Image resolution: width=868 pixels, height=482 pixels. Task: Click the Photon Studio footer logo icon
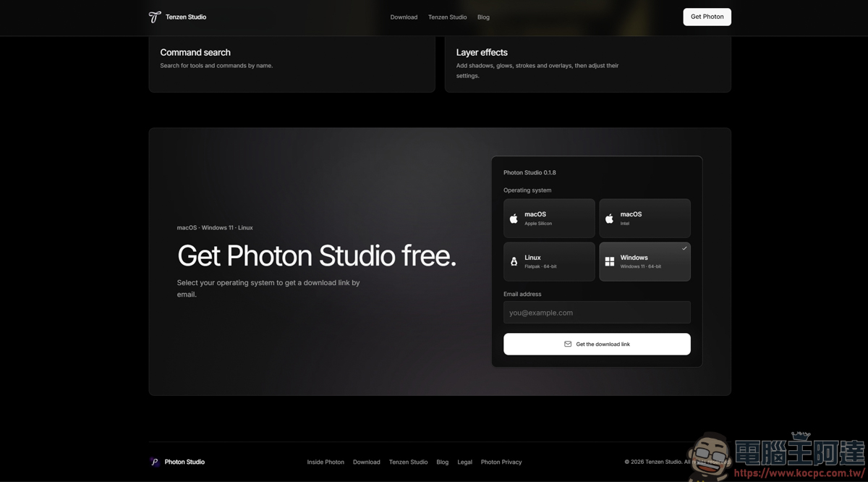pos(154,462)
